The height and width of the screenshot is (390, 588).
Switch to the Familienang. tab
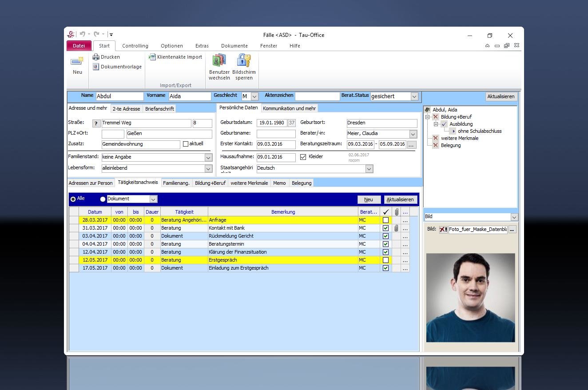tap(176, 183)
